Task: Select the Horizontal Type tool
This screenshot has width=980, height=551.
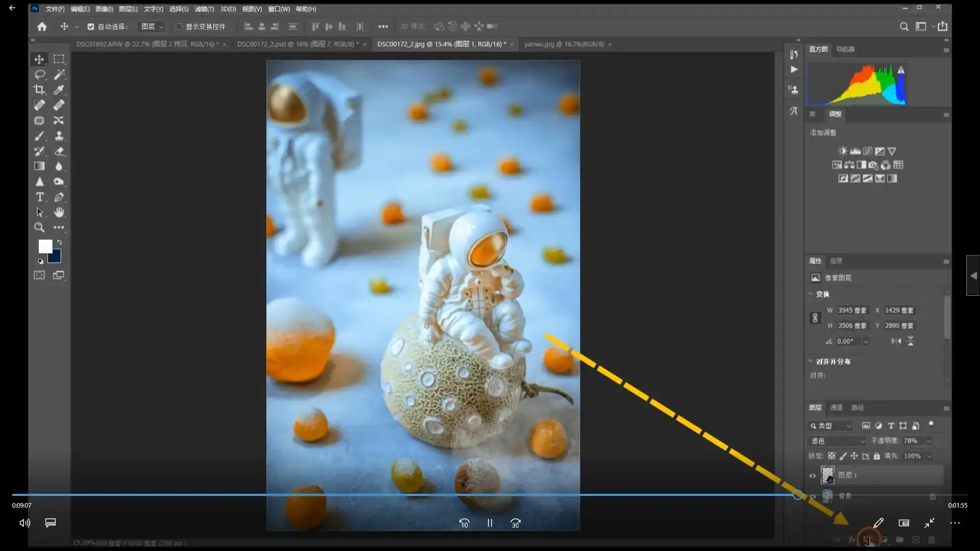Action: pyautogui.click(x=39, y=197)
